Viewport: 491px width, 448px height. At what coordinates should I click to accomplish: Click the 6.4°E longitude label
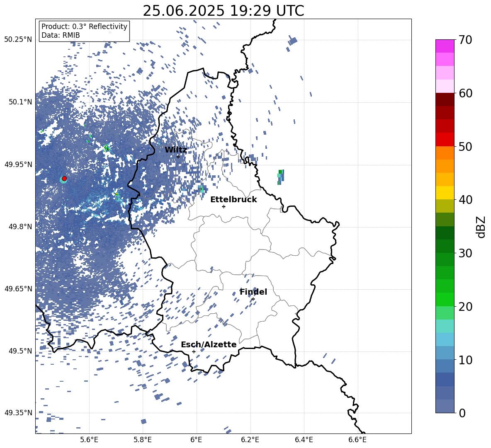tap(304, 440)
